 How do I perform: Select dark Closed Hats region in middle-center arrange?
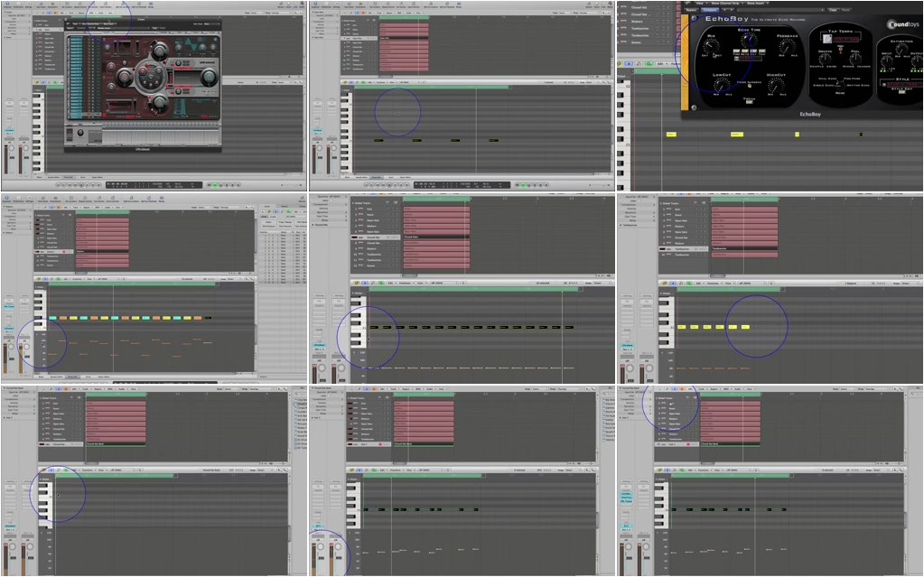436,237
